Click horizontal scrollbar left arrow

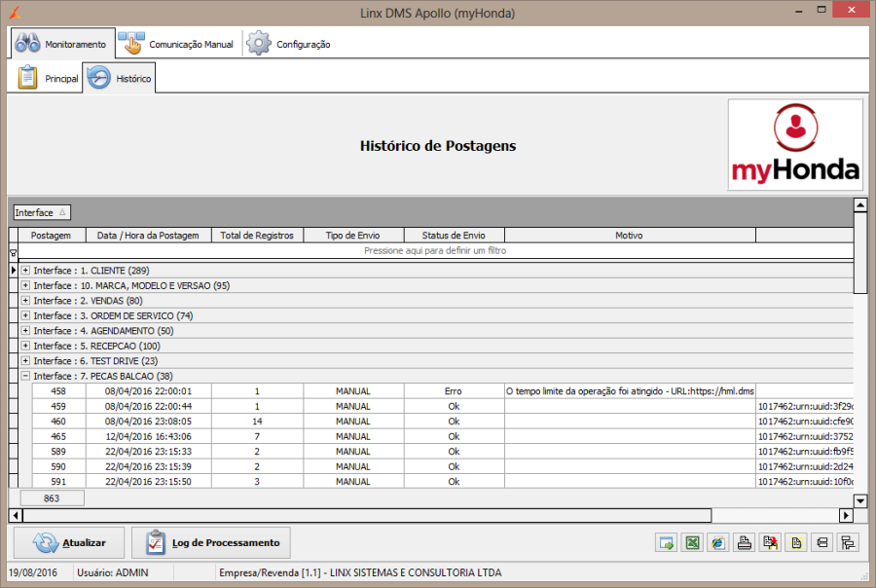16,515
